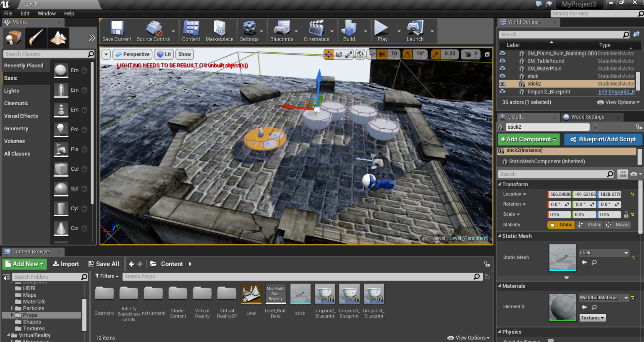Click the Save Current toolbar icon
The image size is (644, 342).
pos(117,31)
